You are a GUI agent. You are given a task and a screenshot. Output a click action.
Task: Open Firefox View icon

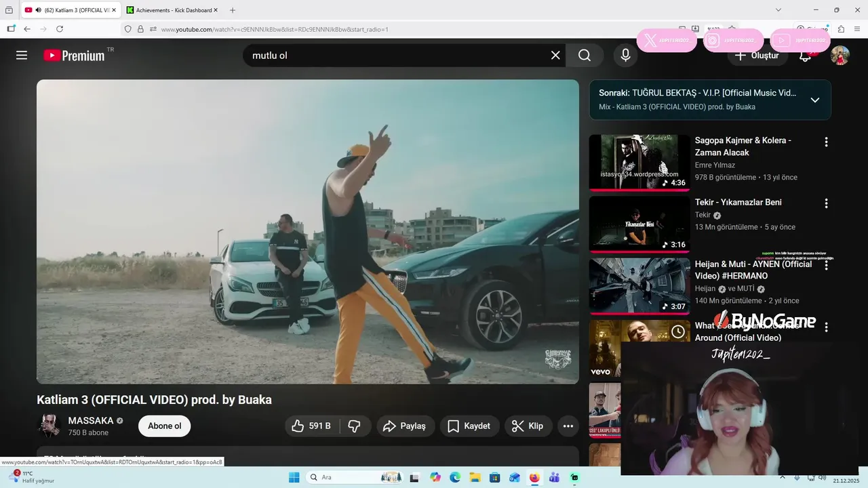(x=9, y=10)
